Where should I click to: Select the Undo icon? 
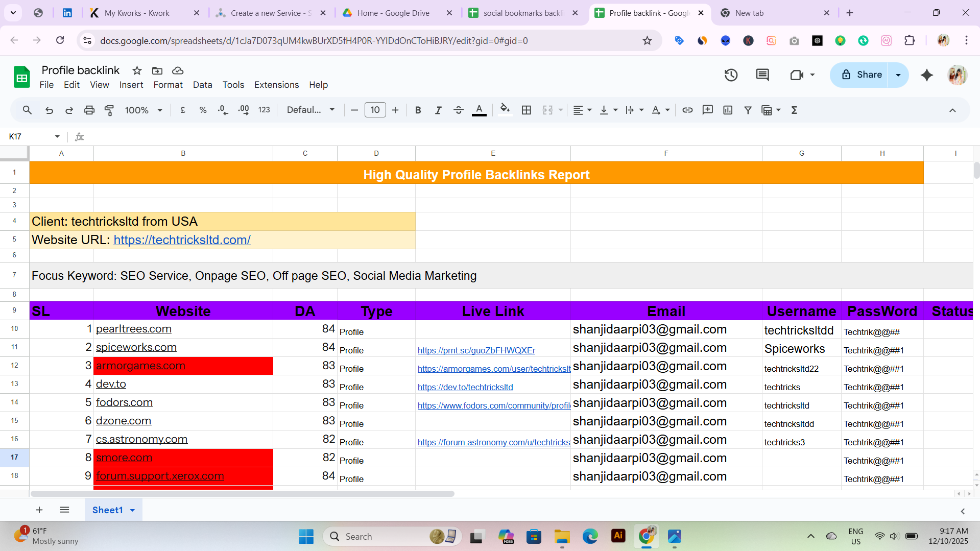point(49,110)
